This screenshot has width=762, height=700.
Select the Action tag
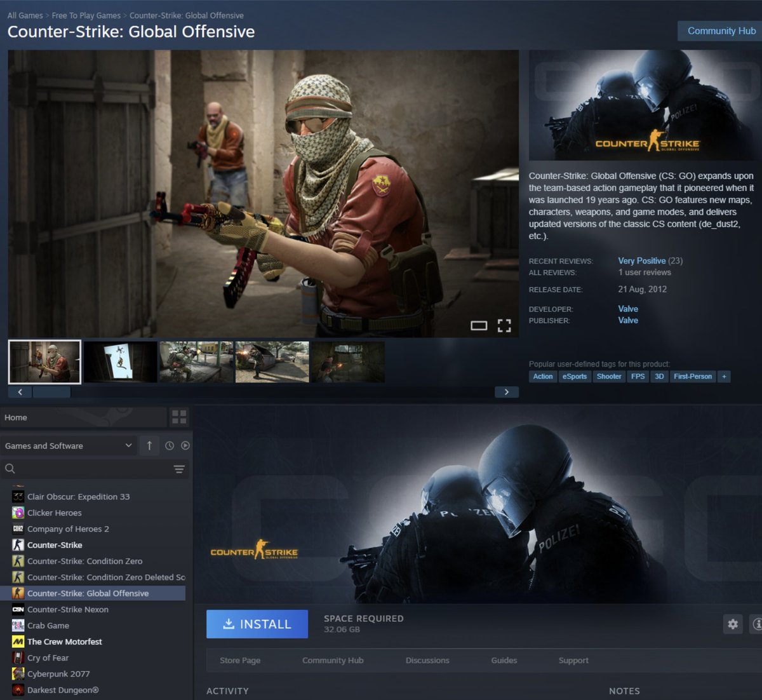[543, 377]
